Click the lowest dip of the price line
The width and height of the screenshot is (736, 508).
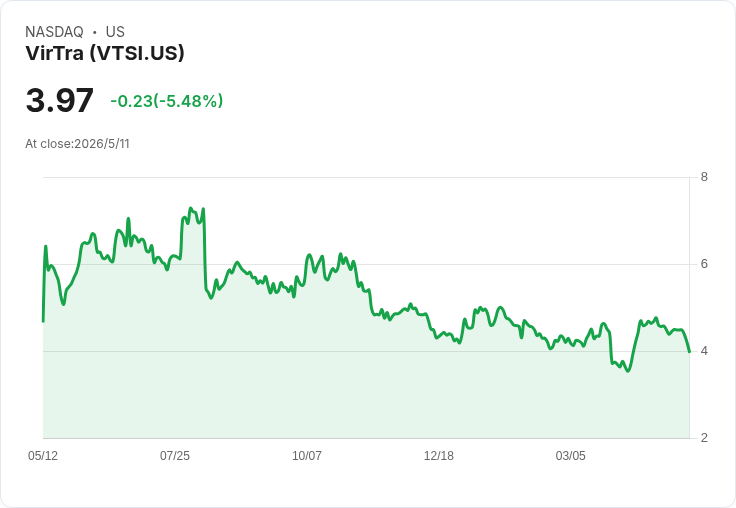pos(628,371)
